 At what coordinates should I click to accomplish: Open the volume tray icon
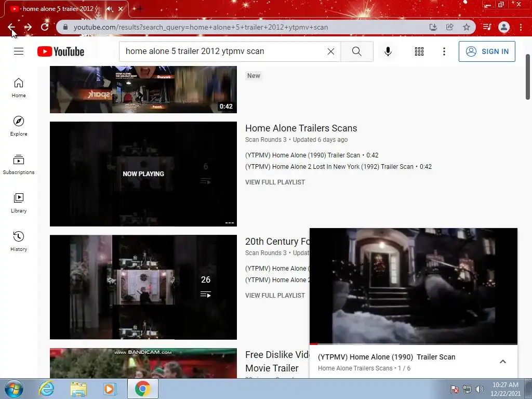coord(480,389)
